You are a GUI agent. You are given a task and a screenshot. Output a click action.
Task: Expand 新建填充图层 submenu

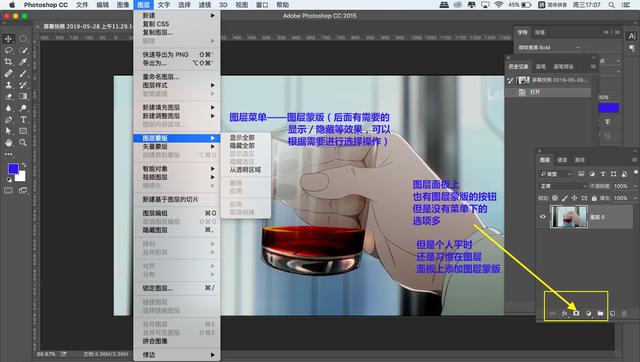click(x=177, y=107)
